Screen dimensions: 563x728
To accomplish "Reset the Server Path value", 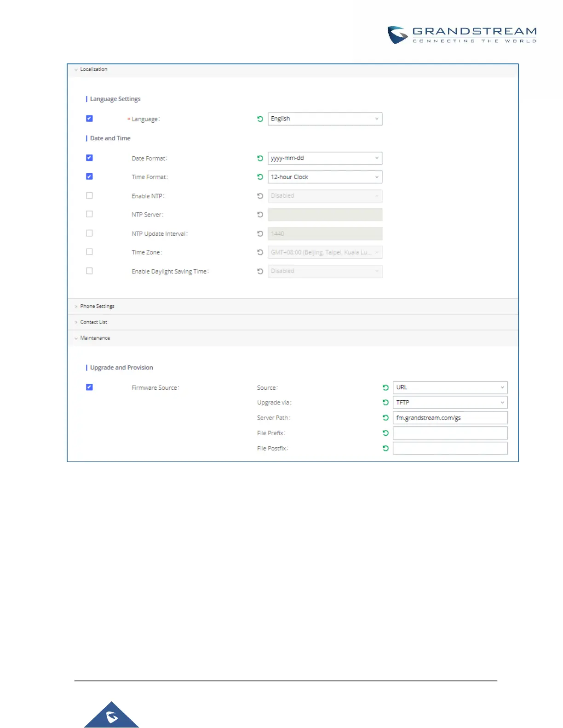I will pyautogui.click(x=385, y=418).
